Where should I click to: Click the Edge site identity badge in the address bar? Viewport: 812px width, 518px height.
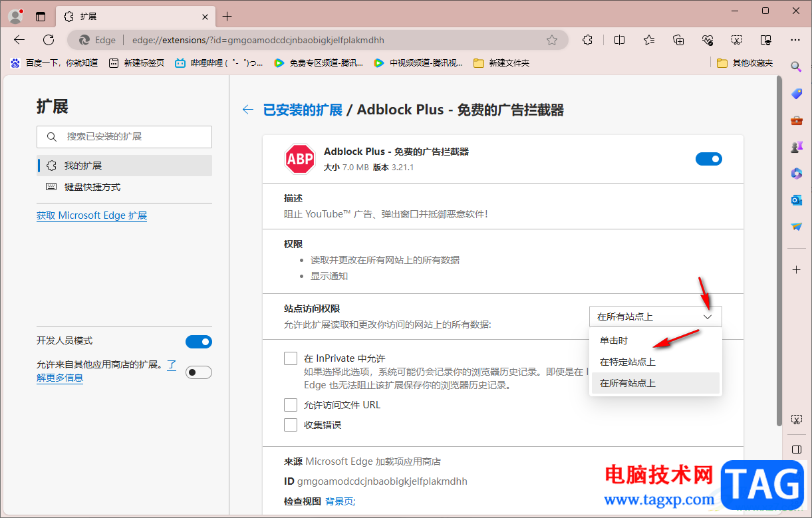coord(98,40)
